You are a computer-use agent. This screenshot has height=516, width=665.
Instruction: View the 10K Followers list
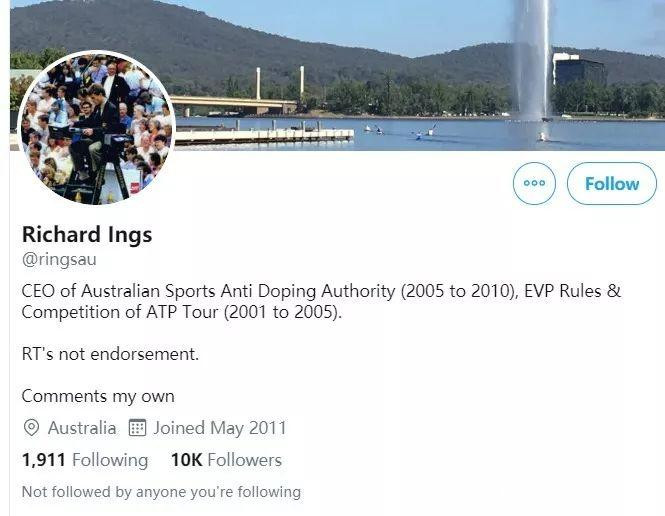pos(226,460)
